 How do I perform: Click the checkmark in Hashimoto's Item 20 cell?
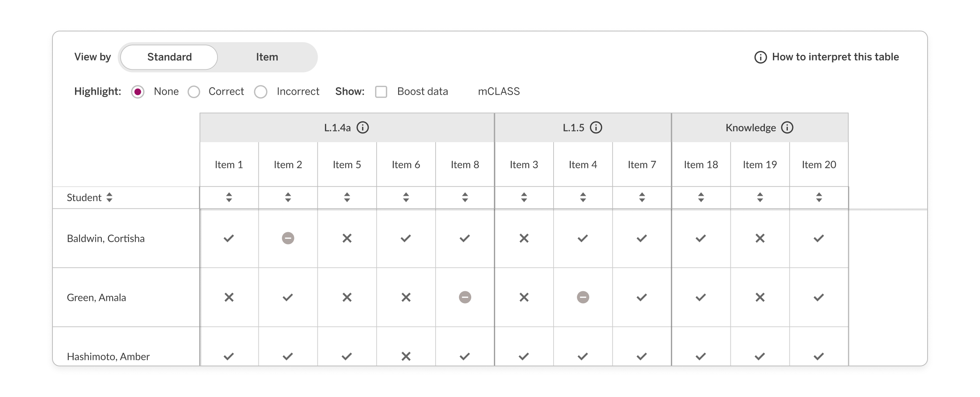(818, 356)
